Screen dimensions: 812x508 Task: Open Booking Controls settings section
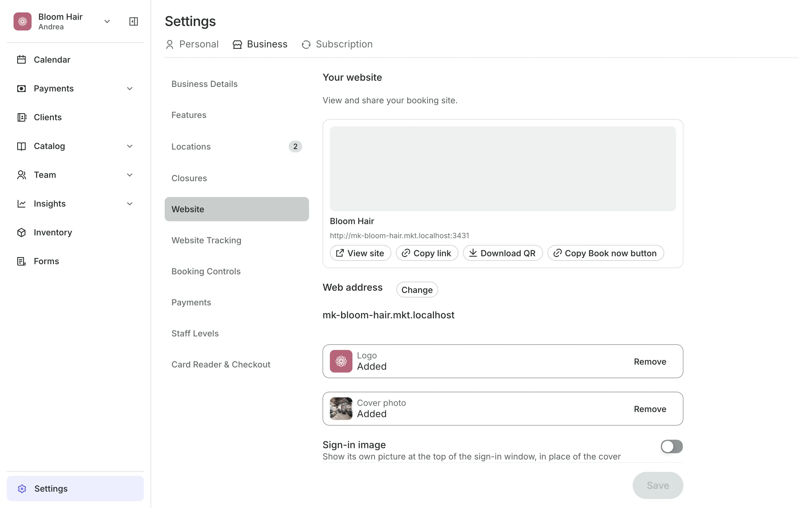click(237, 271)
